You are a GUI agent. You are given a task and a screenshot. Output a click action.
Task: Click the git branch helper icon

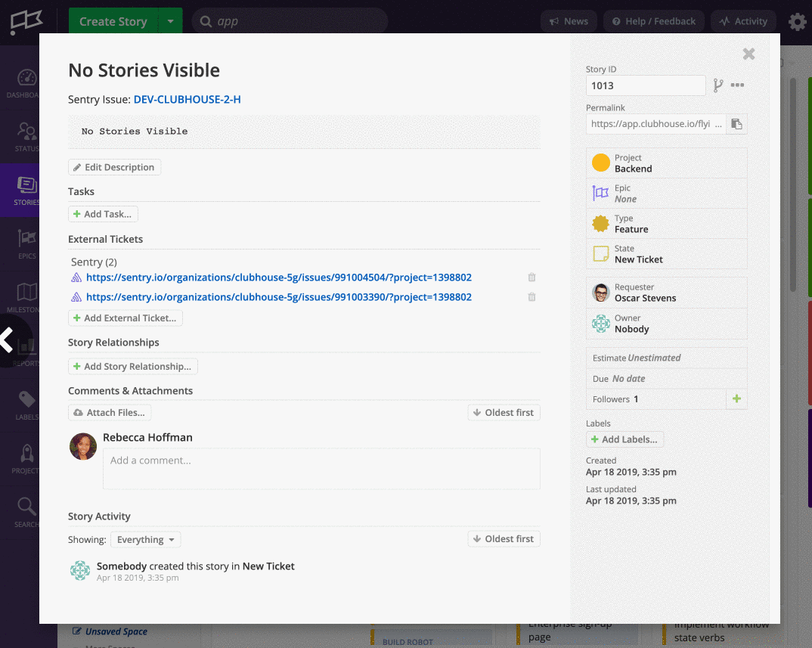coord(718,85)
